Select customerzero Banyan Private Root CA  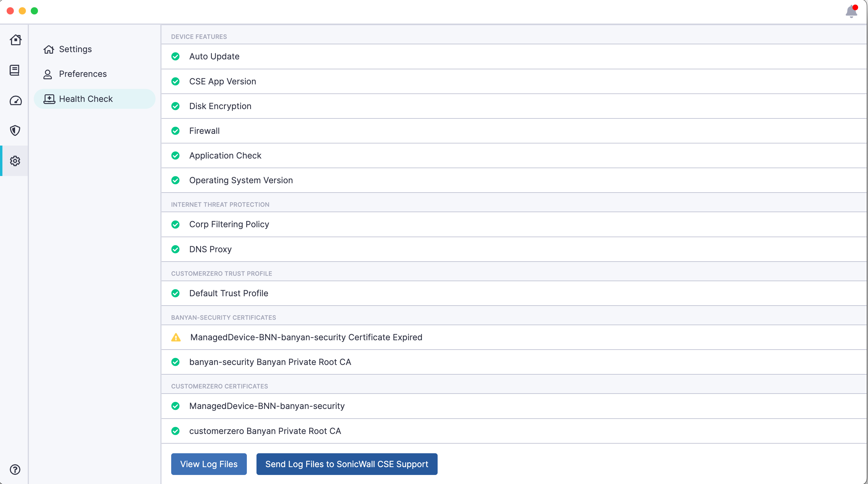point(265,431)
